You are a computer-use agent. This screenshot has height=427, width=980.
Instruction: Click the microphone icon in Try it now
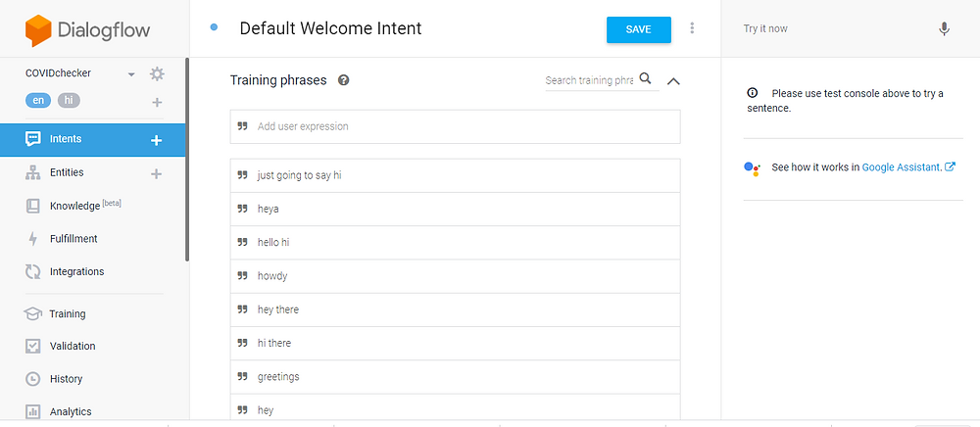tap(944, 29)
